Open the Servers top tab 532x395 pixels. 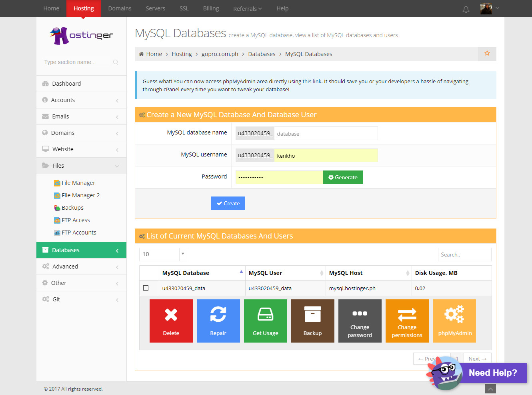click(x=156, y=8)
